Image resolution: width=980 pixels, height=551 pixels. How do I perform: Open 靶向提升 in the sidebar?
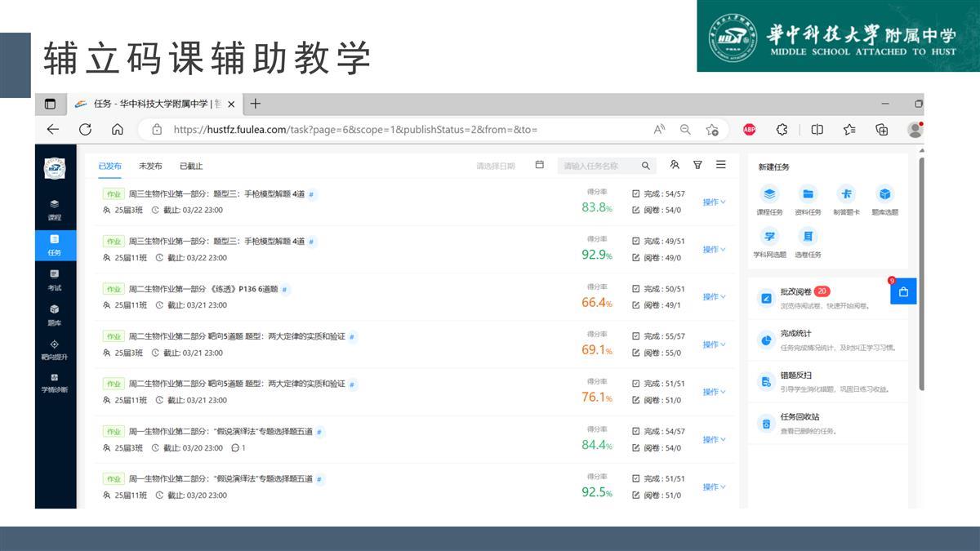point(55,350)
